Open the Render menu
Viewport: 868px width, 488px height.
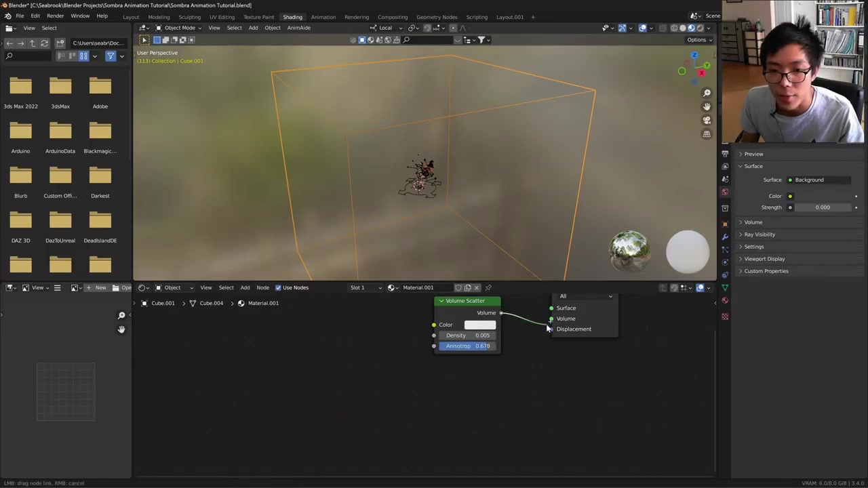[x=55, y=16]
